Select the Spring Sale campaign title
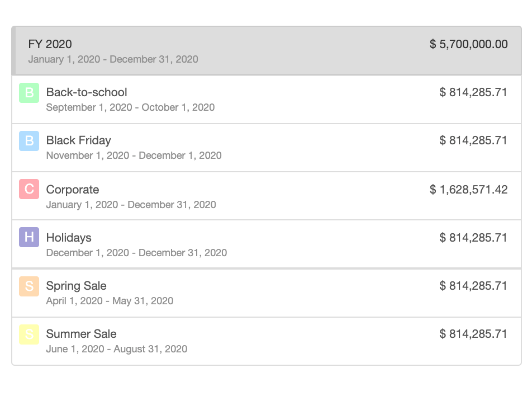This screenshot has height=396, width=532. coord(76,286)
